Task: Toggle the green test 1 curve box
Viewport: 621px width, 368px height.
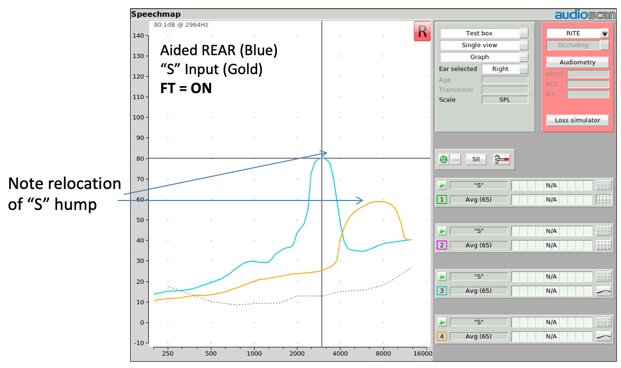Action: 442,200
